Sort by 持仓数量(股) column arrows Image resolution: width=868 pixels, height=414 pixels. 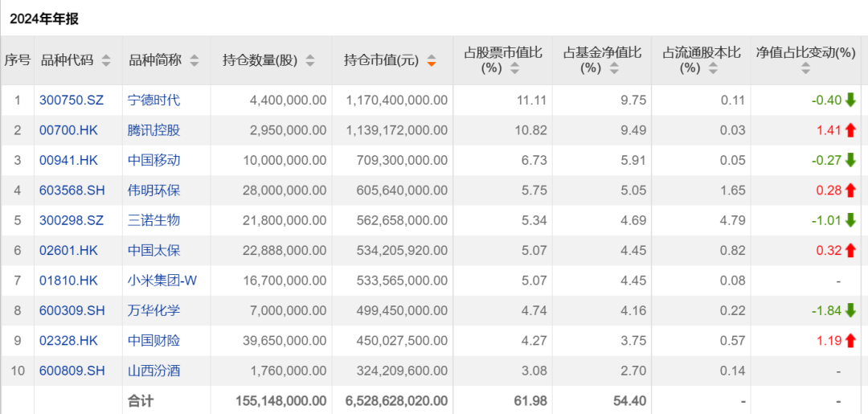click(310, 60)
